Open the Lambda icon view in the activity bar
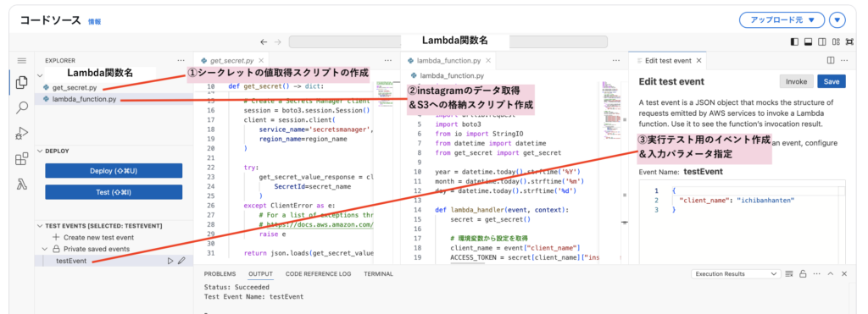Screen dimensions: 868x314 click(x=21, y=185)
